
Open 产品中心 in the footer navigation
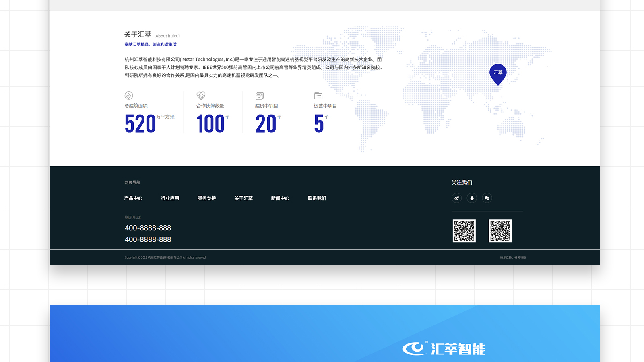click(133, 198)
